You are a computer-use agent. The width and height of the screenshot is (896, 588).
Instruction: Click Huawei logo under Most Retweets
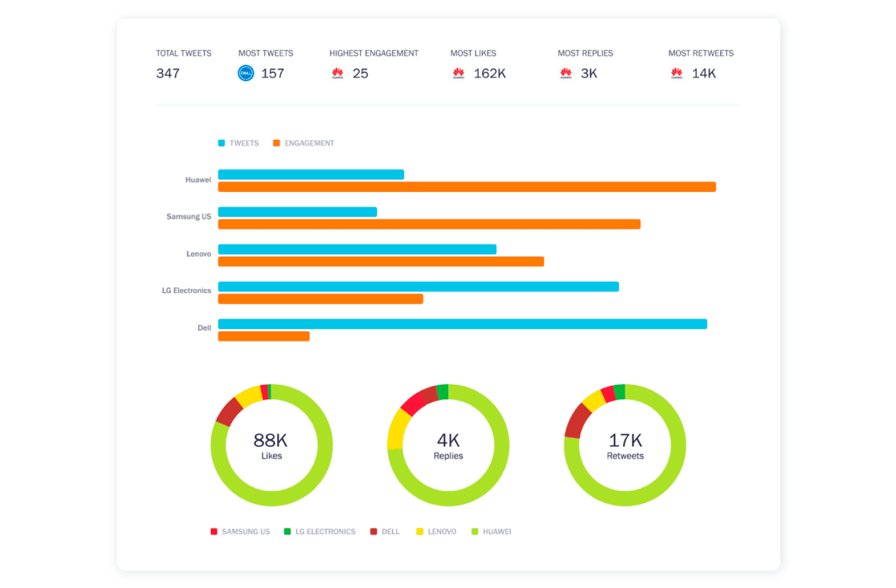(676, 73)
